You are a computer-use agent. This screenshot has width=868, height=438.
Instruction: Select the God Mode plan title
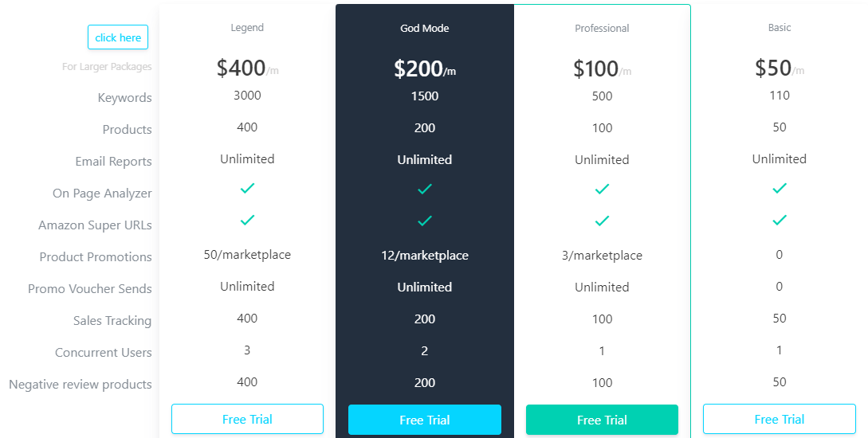pos(425,29)
